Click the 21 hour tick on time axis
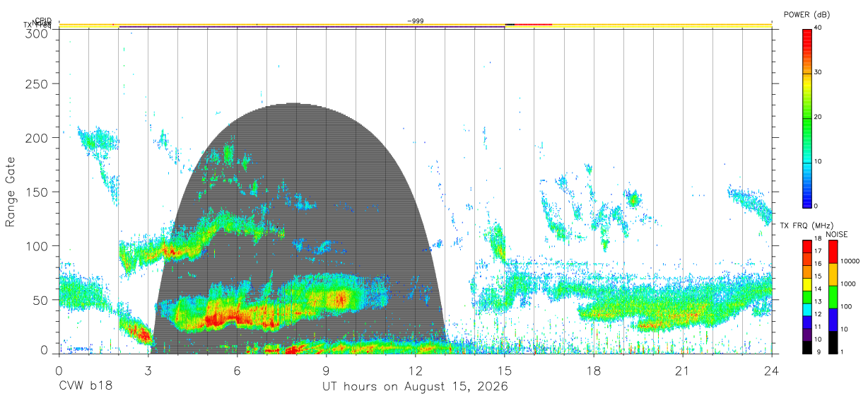868x401 pixels. pos(683,371)
